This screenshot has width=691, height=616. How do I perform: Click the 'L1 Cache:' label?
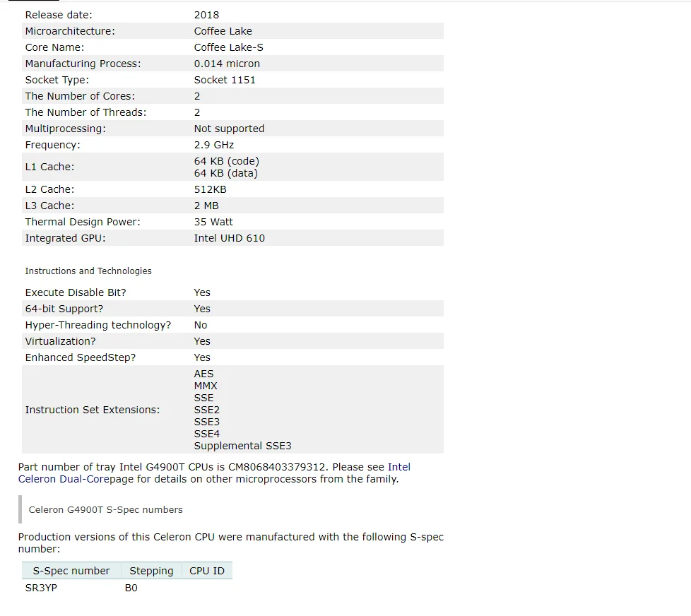pyautogui.click(x=49, y=167)
